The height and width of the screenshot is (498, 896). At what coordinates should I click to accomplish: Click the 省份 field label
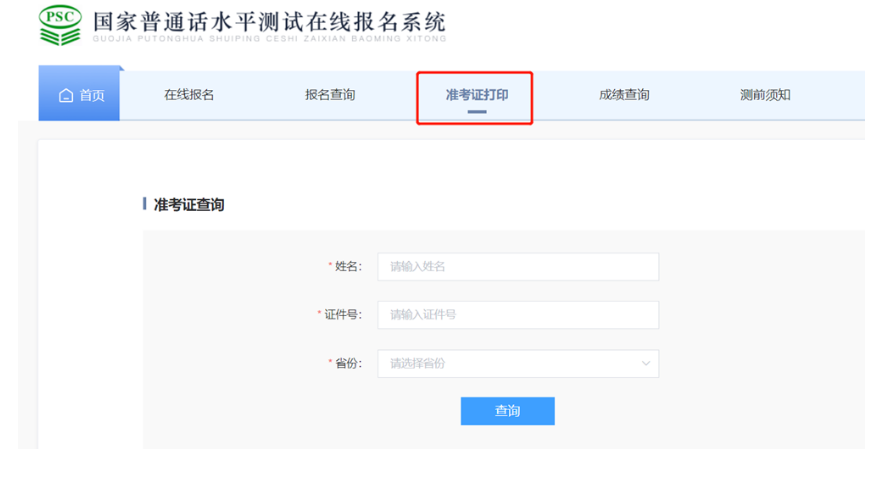(347, 364)
